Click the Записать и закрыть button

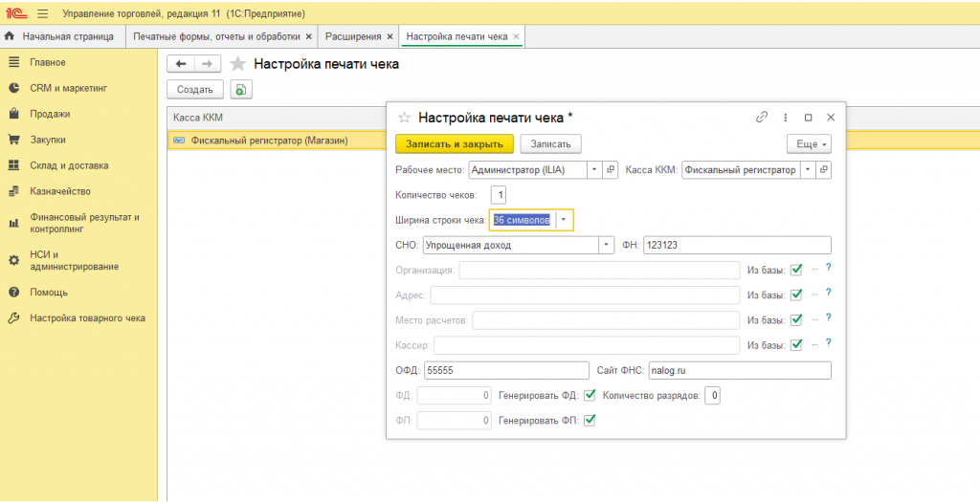tap(455, 144)
